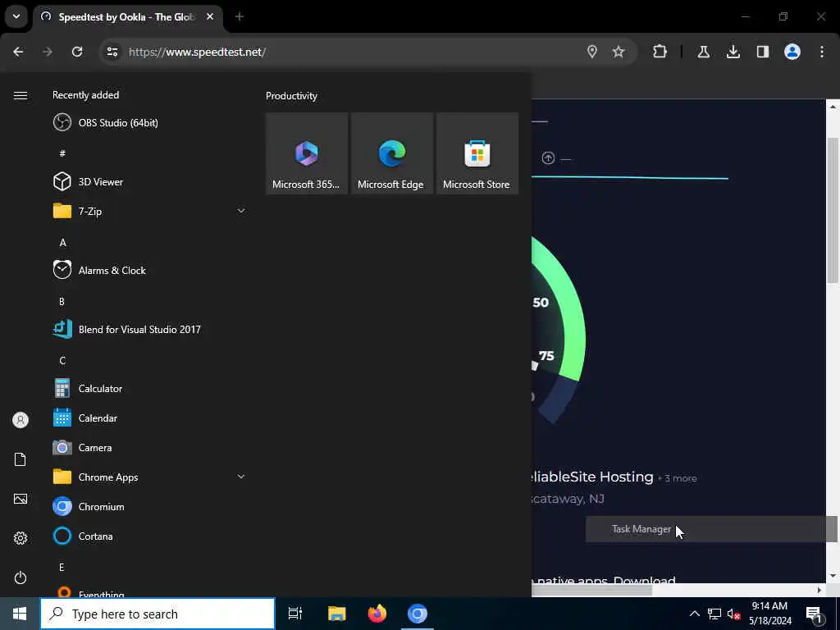Image resolution: width=840 pixels, height=630 pixels.
Task: Open the site information icon in address bar
Action: [112, 52]
